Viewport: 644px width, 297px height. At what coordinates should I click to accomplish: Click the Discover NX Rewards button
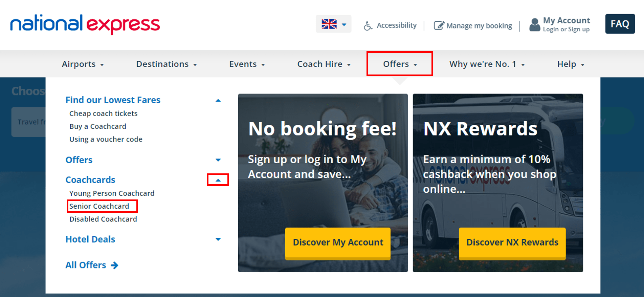[512, 242]
